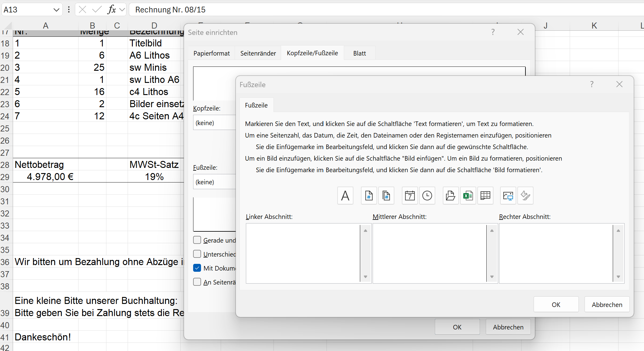The image size is (644, 351).
Task: Cancel formula entry with X icon
Action: click(x=82, y=10)
